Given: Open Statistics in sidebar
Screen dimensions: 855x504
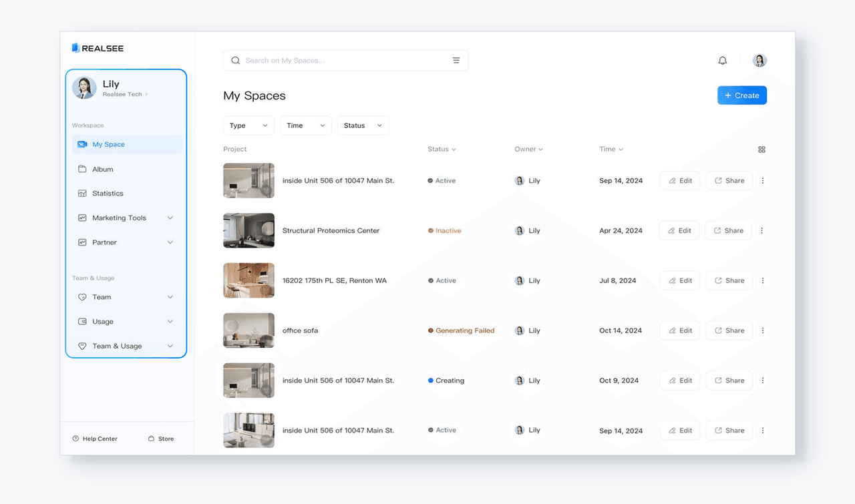Looking at the screenshot, I should (127, 194).
